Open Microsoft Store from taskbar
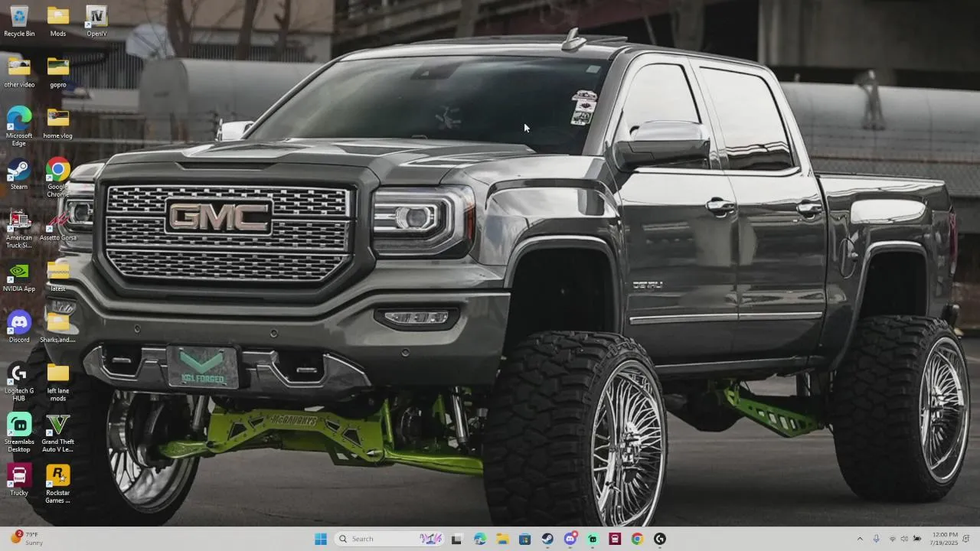Screen dimensions: 980x551 [x=524, y=539]
